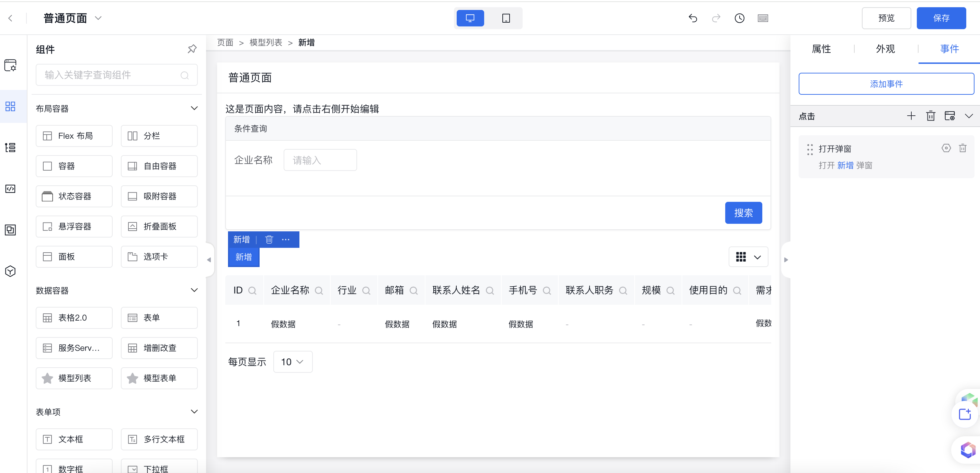Open the outline tree icon in sidebar
980x473 pixels.
(10, 147)
